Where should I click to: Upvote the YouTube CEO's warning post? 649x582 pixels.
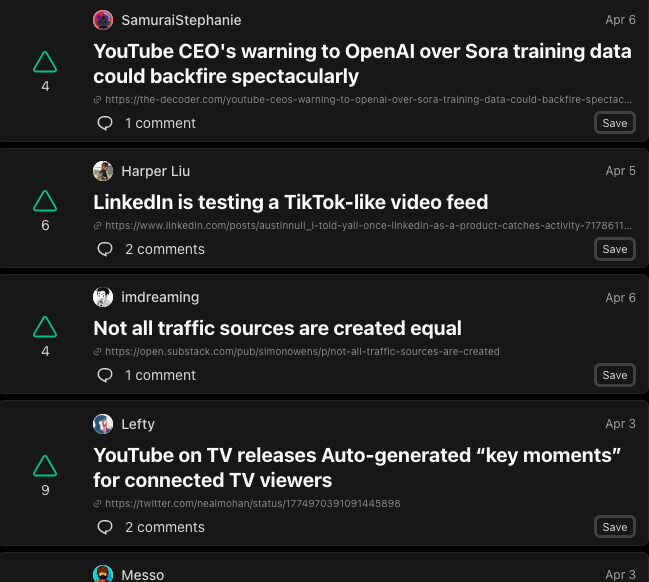click(45, 63)
